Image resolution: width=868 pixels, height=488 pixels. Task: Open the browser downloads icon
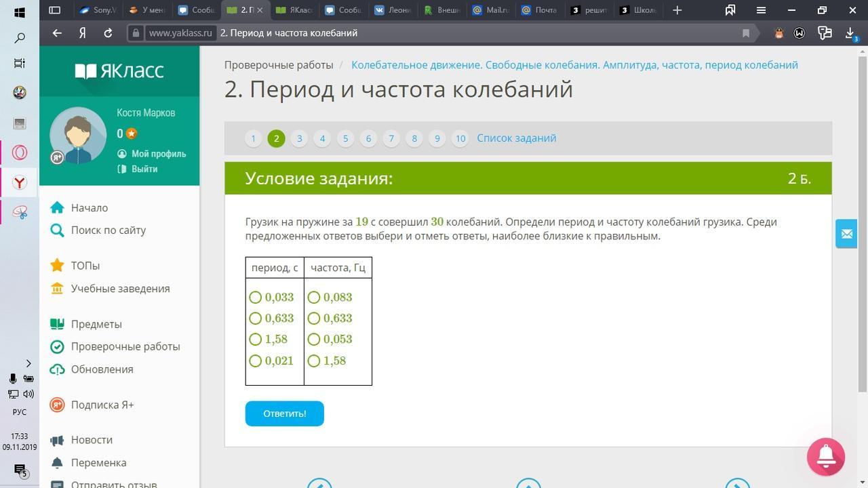coord(850,33)
